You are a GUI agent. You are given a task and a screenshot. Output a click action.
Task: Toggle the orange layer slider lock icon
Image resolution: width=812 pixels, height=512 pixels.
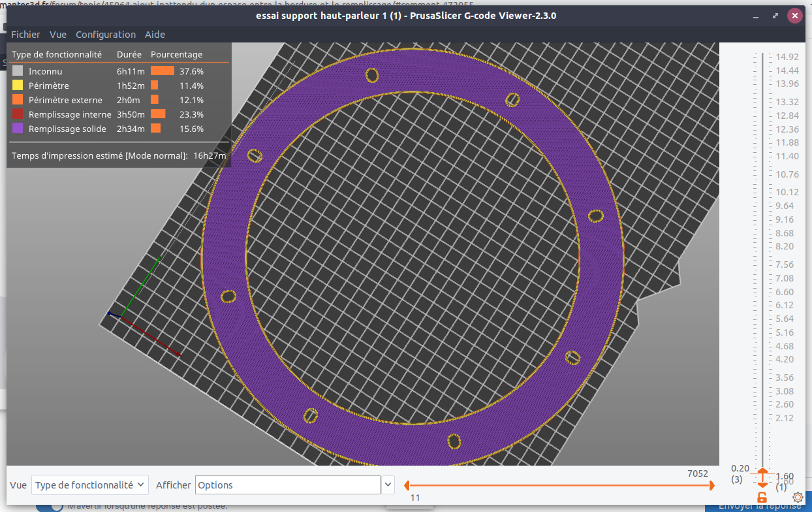point(762,498)
